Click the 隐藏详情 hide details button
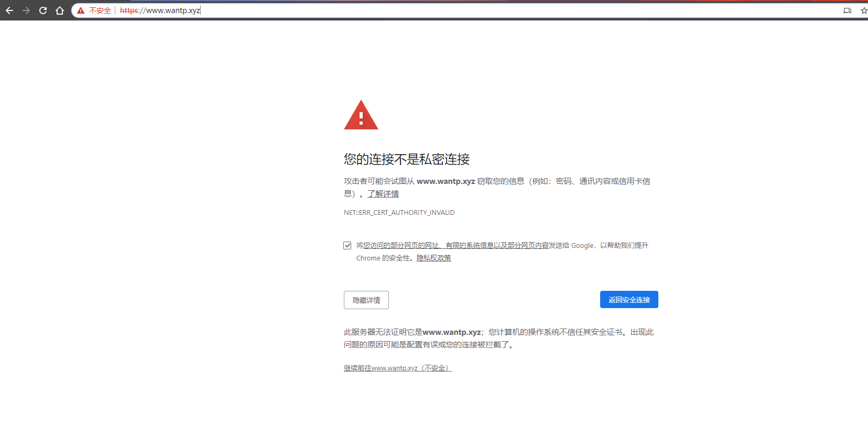 [366, 300]
